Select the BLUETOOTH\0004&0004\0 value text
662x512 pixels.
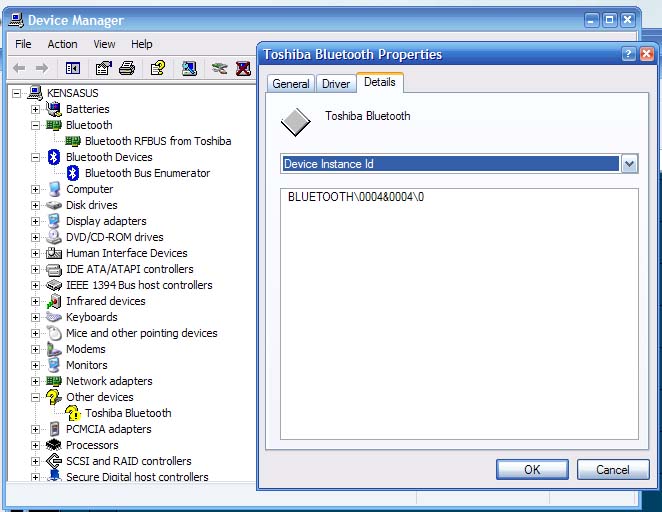click(356, 197)
